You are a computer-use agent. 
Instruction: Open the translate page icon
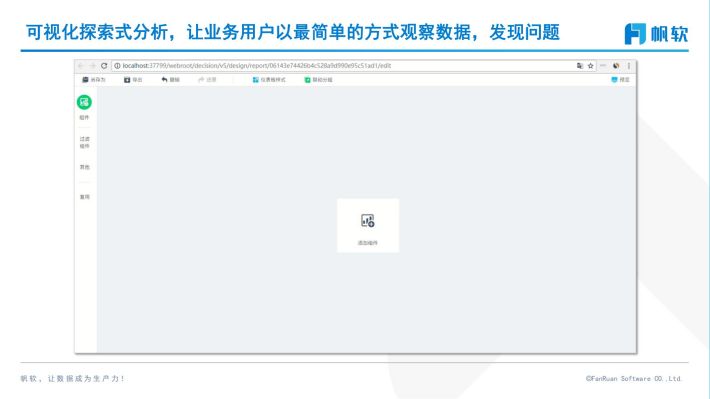click(580, 66)
